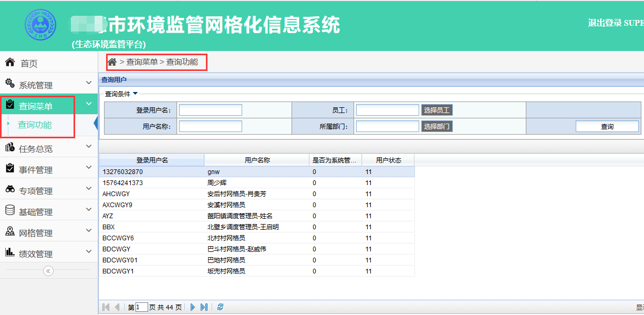644x315 pixels.
Task: Select the BDCWGY1 user row
Action: tap(257, 271)
